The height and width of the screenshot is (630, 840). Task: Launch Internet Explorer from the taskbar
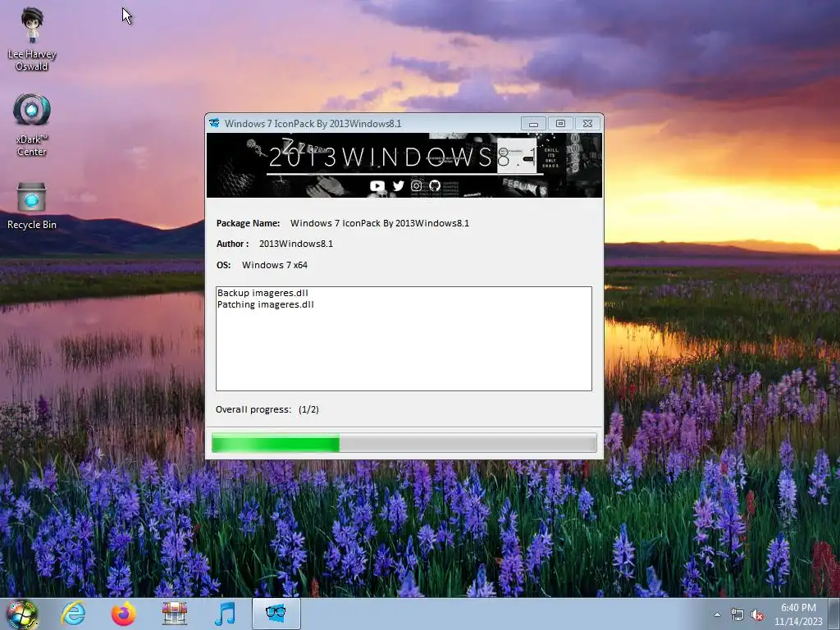click(x=73, y=614)
